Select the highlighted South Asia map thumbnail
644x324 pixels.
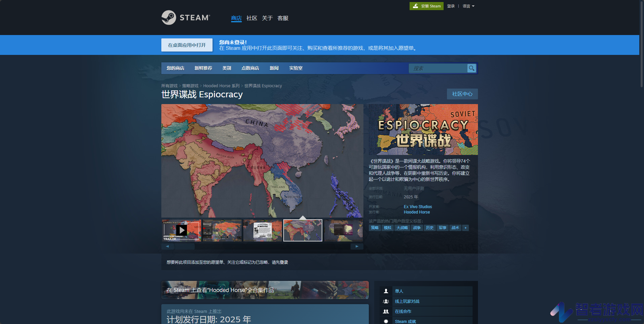click(303, 230)
